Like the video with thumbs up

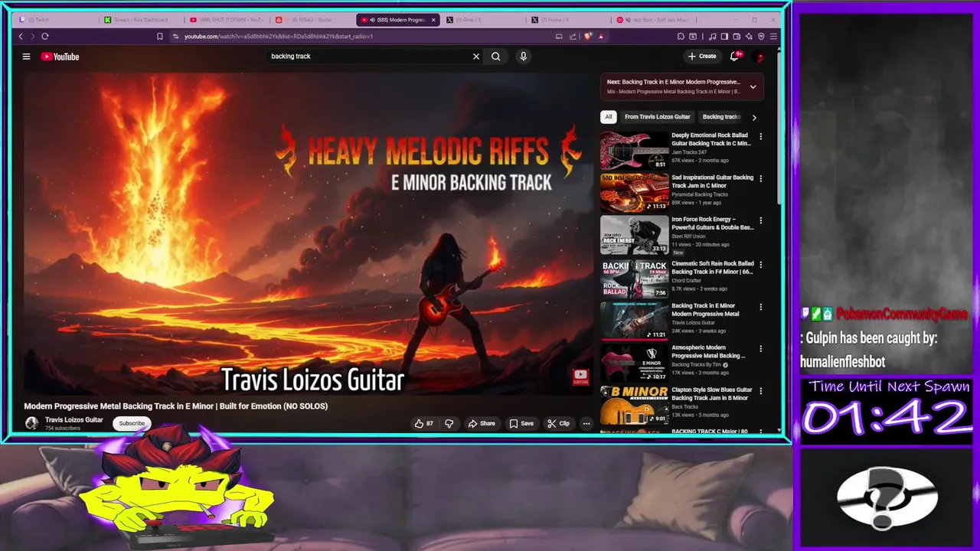tap(423, 423)
